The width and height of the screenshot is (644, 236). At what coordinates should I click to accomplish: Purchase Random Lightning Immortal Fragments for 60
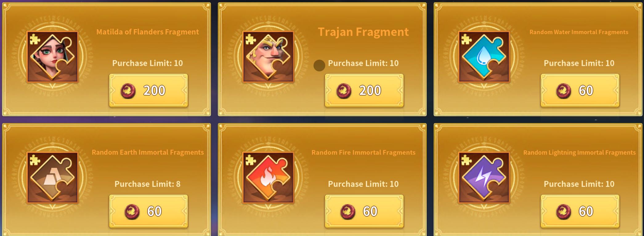tap(580, 211)
